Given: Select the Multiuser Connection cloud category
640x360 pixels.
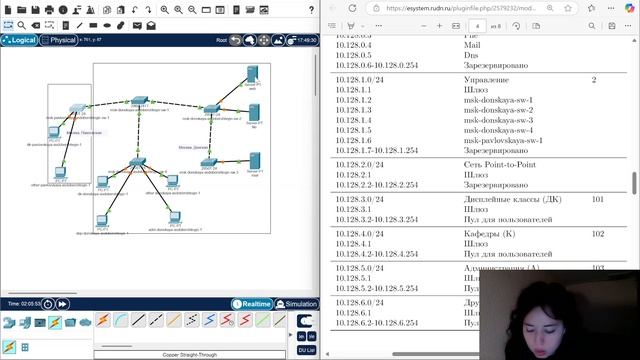Looking at the screenshot, I should pyautogui.click(x=85, y=322).
